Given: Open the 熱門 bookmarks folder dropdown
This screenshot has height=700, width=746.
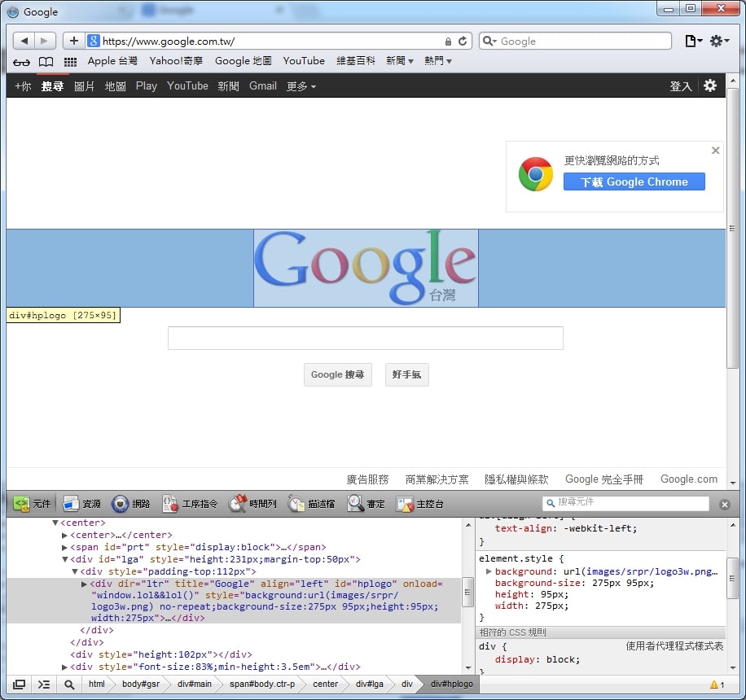Looking at the screenshot, I should (x=438, y=61).
